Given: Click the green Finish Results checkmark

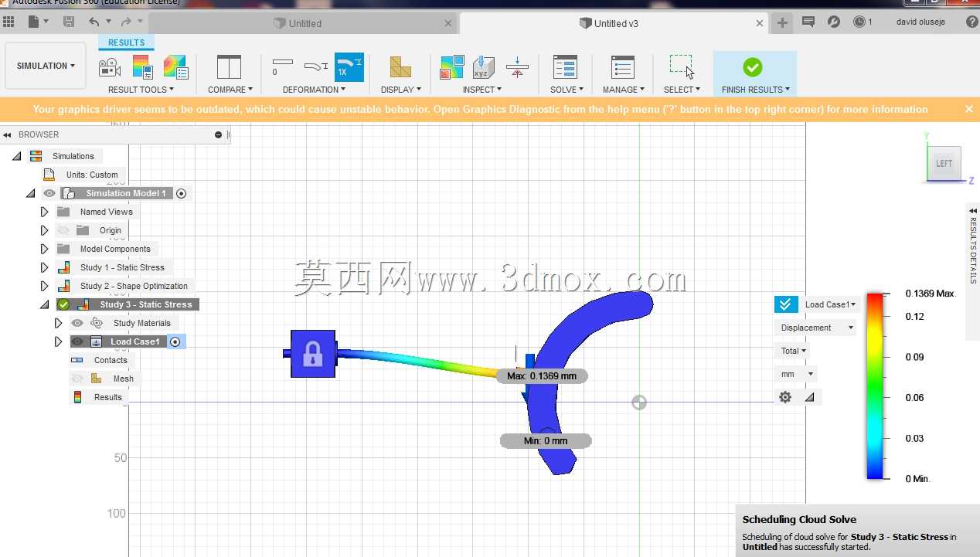Looking at the screenshot, I should coord(753,67).
